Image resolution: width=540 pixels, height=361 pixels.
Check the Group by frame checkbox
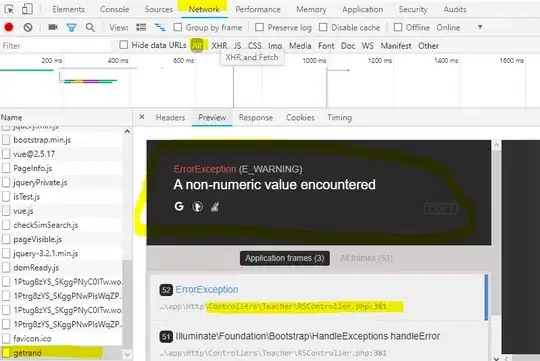178,27
